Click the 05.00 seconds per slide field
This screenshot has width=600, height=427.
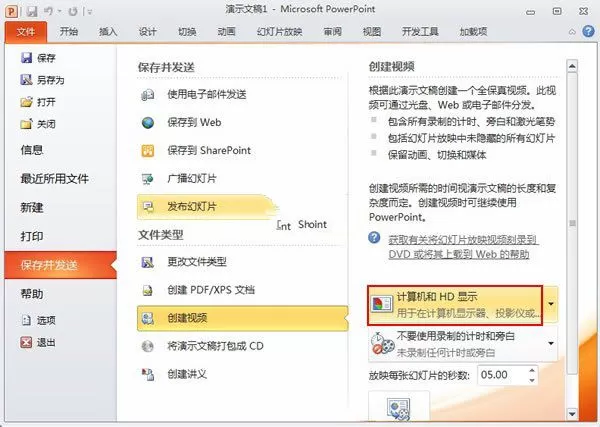pyautogui.click(x=502, y=375)
